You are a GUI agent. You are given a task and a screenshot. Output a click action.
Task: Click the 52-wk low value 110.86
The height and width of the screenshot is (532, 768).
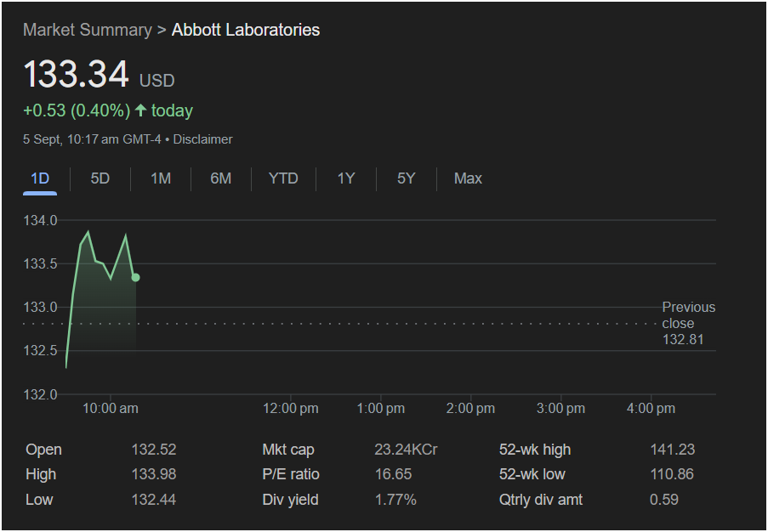pos(672,474)
